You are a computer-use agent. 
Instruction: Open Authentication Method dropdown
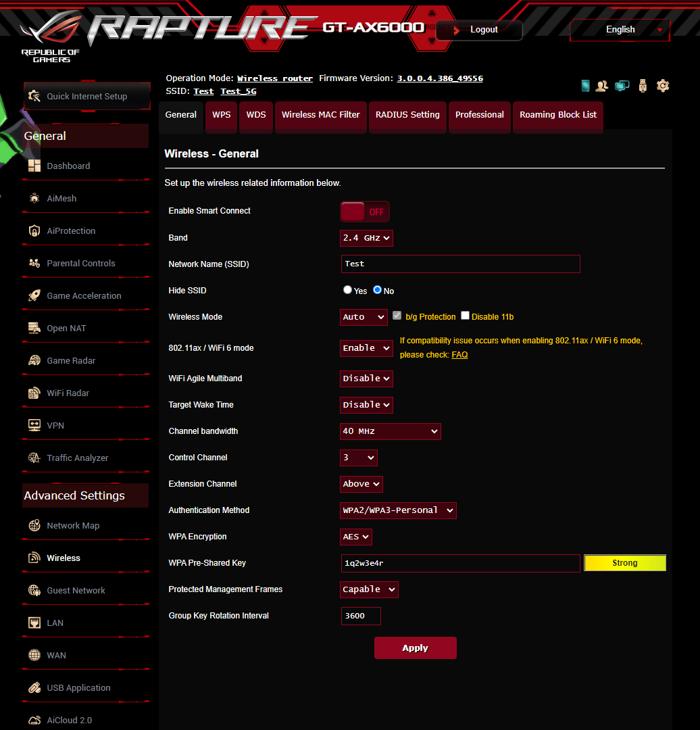click(x=398, y=510)
